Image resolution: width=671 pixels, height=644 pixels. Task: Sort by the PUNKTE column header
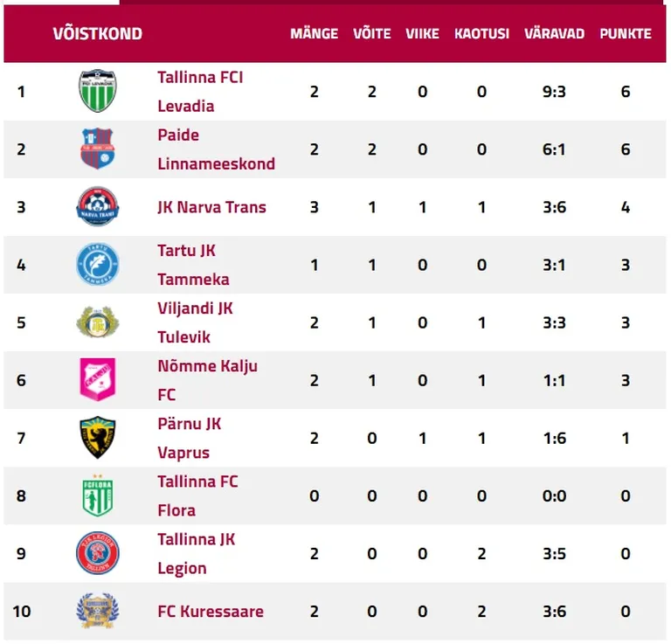626,33
